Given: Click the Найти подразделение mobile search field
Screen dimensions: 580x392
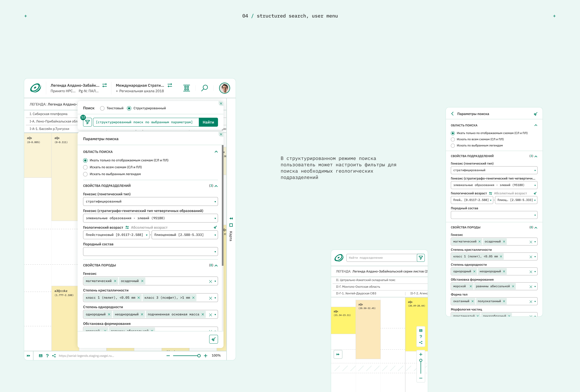Looking at the screenshot, I should tap(382, 258).
